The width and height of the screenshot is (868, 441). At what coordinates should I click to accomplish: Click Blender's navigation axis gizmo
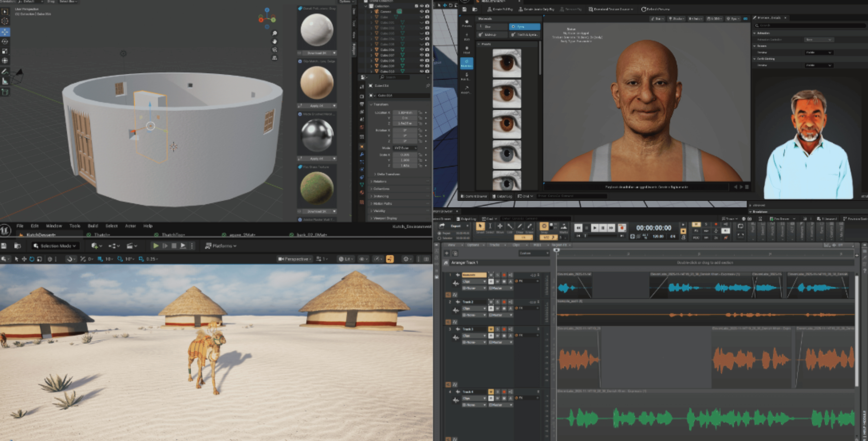267,18
